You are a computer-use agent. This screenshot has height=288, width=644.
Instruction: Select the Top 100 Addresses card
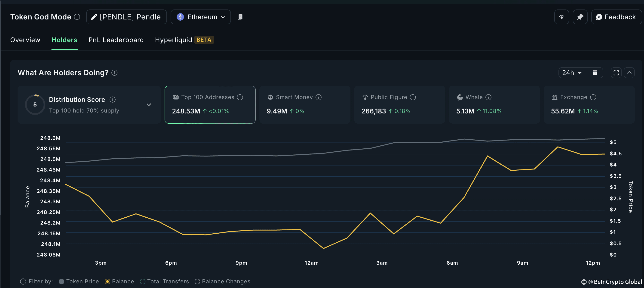[210, 105]
